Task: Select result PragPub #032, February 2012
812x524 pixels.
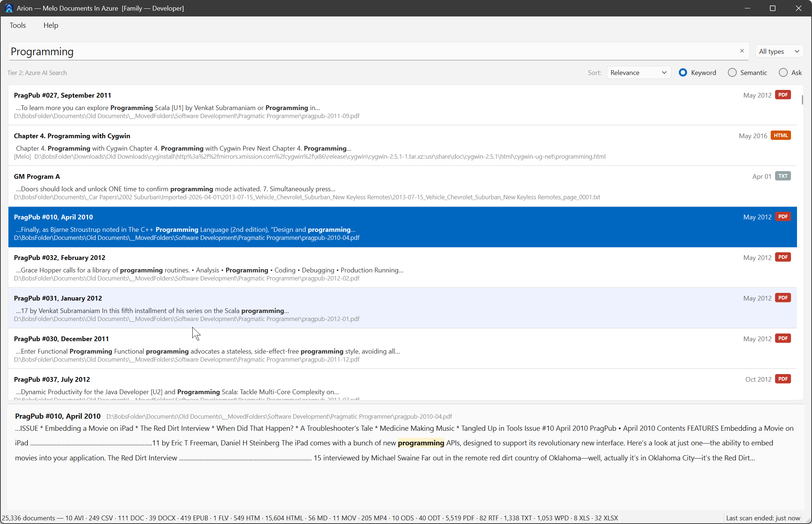Action: click(x=402, y=267)
